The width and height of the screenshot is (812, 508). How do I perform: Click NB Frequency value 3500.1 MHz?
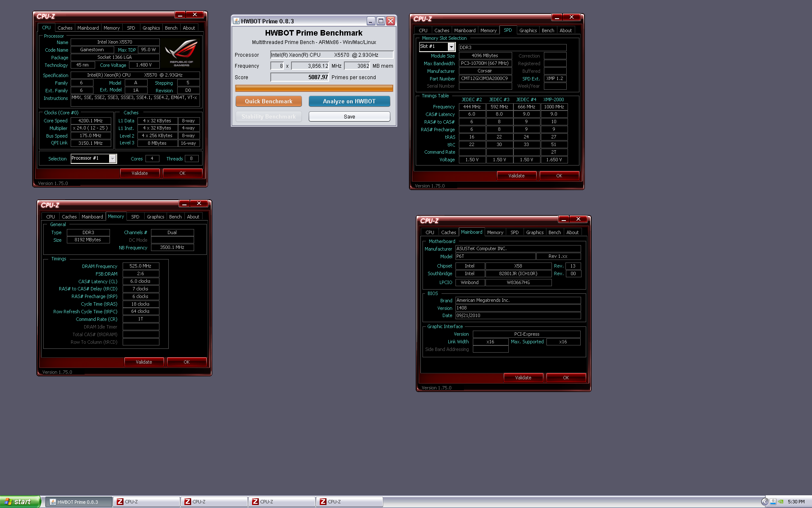[x=172, y=248]
